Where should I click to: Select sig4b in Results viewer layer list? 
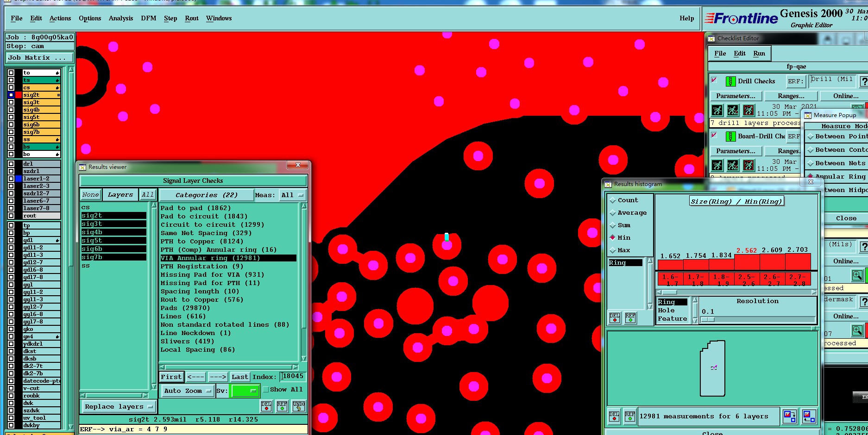(113, 232)
